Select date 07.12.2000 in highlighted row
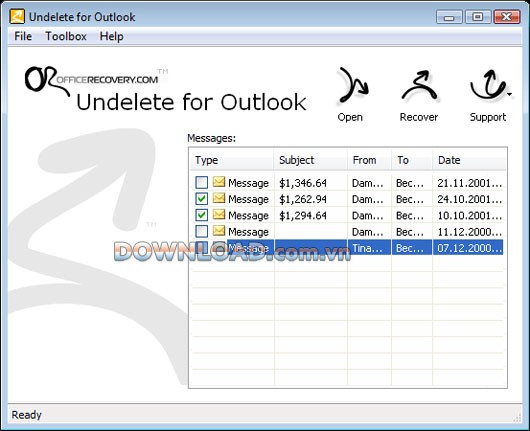Image resolution: width=530 pixels, height=431 pixels. pos(469,248)
